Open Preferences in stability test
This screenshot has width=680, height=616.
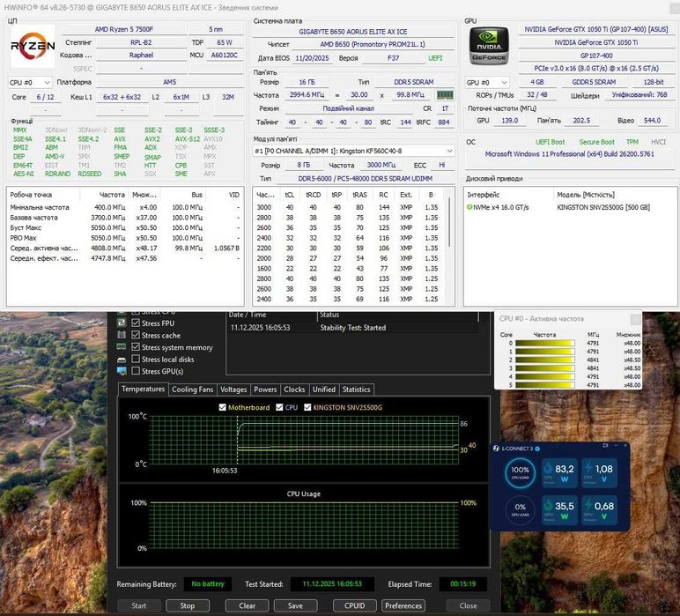[403, 605]
